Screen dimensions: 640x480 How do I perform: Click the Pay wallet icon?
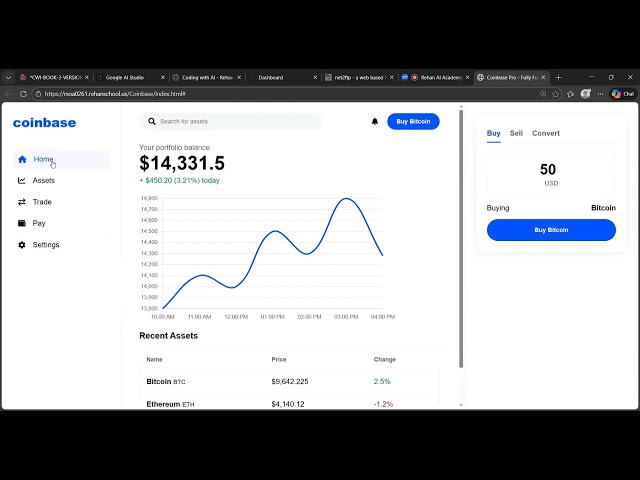tap(22, 223)
